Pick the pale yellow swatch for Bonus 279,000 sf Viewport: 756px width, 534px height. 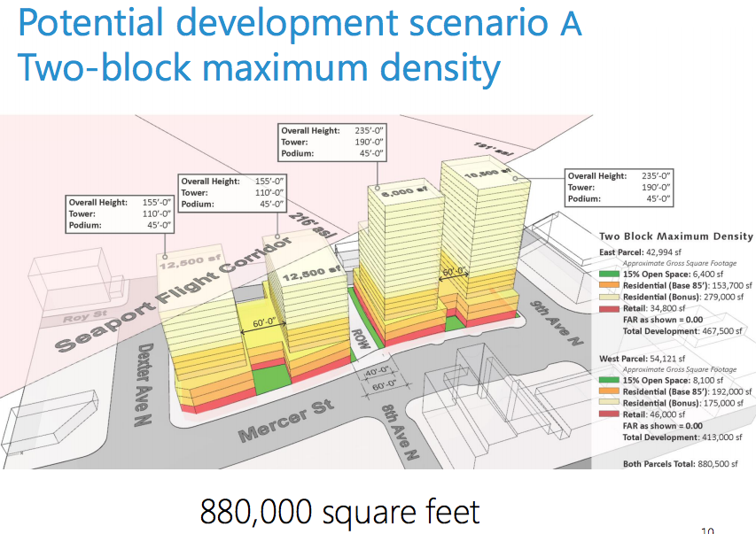tap(609, 297)
